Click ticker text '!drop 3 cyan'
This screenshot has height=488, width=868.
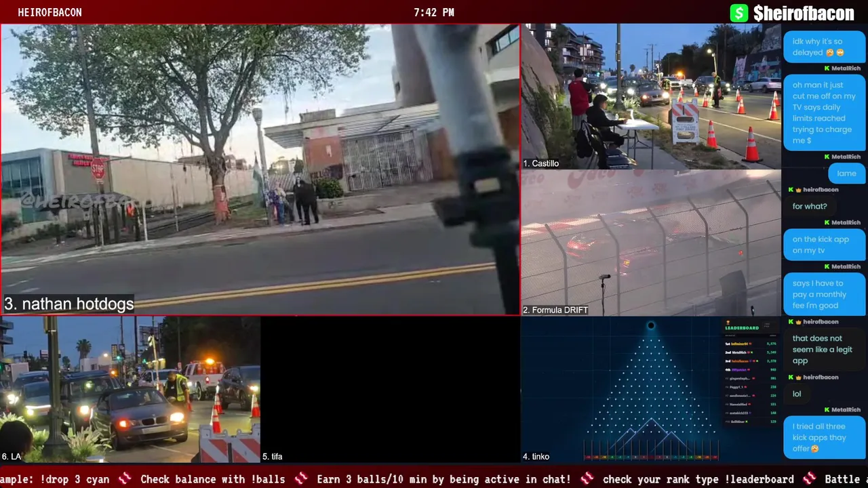[75, 479]
